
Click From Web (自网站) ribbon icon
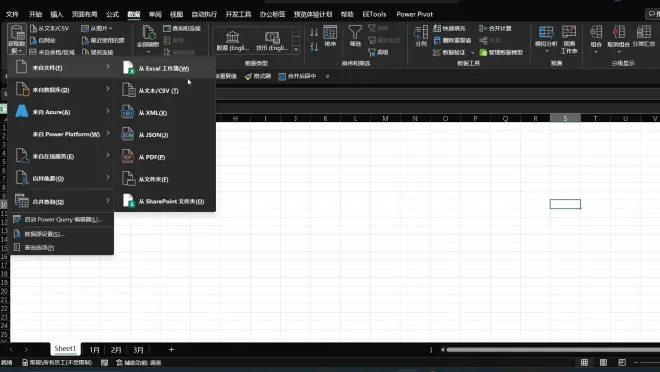(x=33, y=40)
